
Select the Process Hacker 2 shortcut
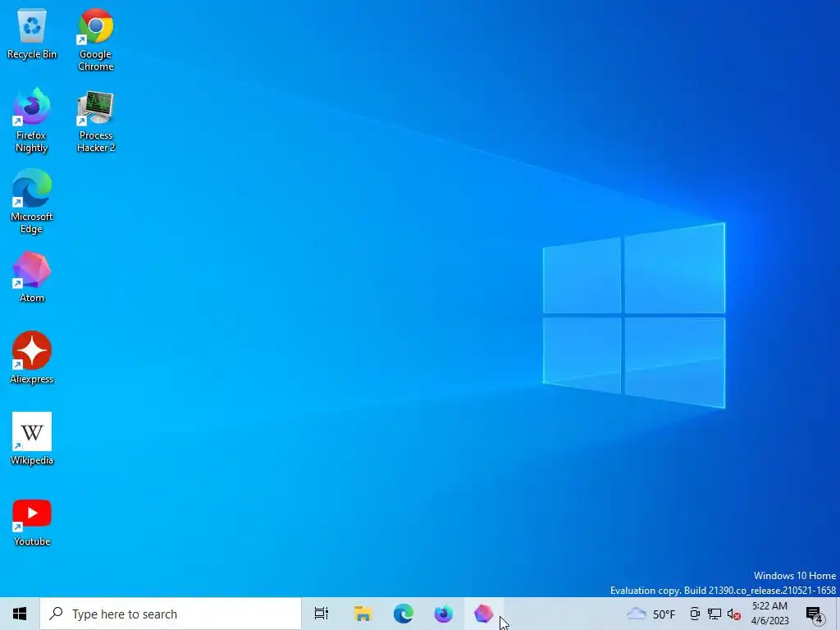coord(95,121)
